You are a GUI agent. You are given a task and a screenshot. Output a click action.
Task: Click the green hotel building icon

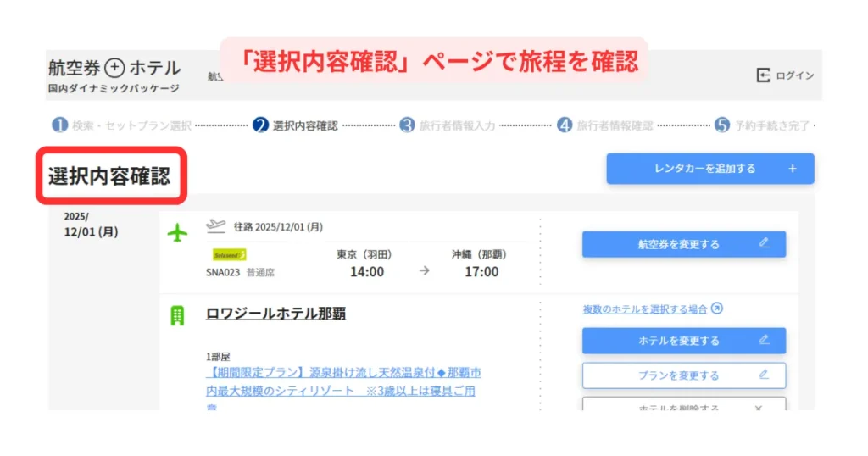pos(177,315)
